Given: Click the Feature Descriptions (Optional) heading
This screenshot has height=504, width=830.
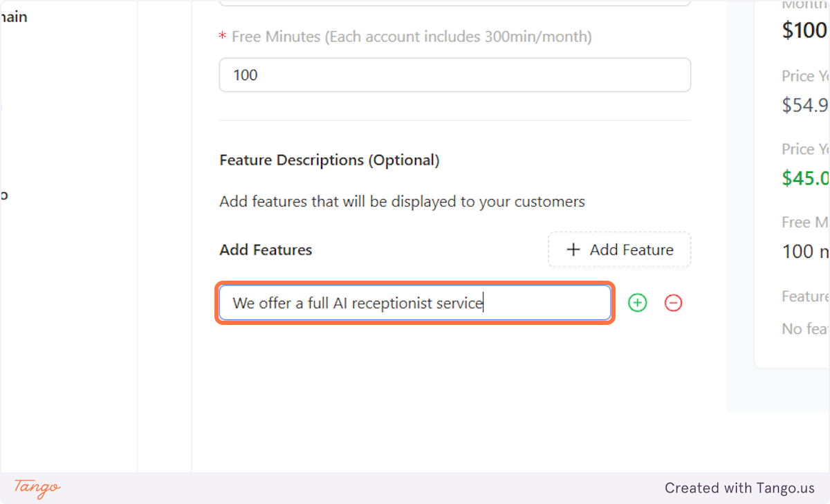Looking at the screenshot, I should [x=329, y=160].
